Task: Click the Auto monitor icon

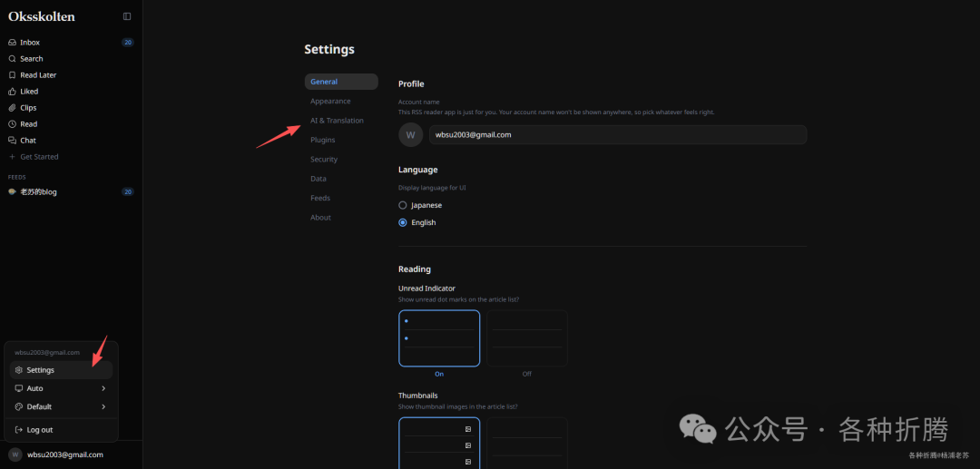Action: tap(19, 388)
